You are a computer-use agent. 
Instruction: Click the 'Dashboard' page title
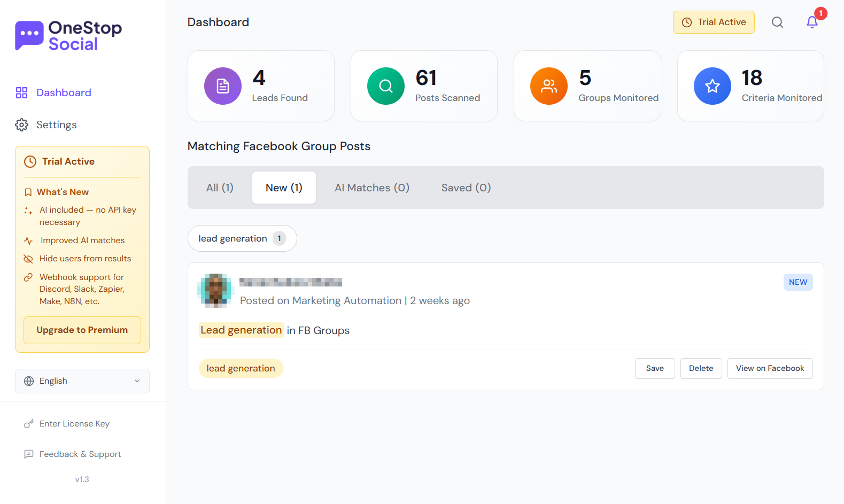pos(218,22)
